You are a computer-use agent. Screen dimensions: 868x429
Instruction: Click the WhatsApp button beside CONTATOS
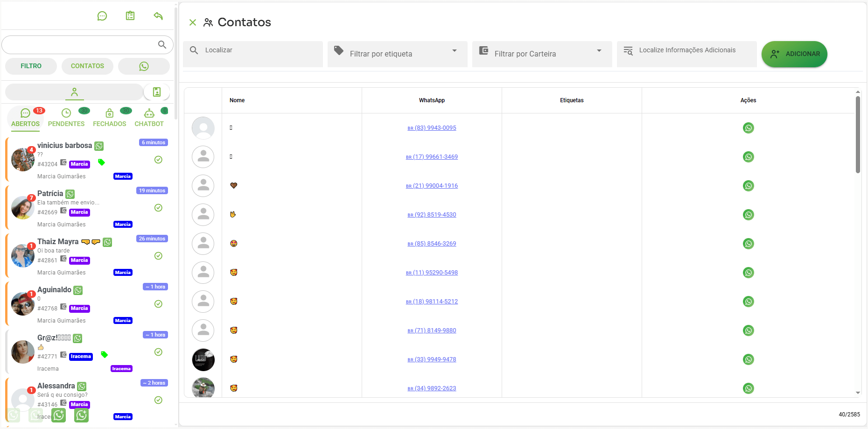click(x=144, y=66)
